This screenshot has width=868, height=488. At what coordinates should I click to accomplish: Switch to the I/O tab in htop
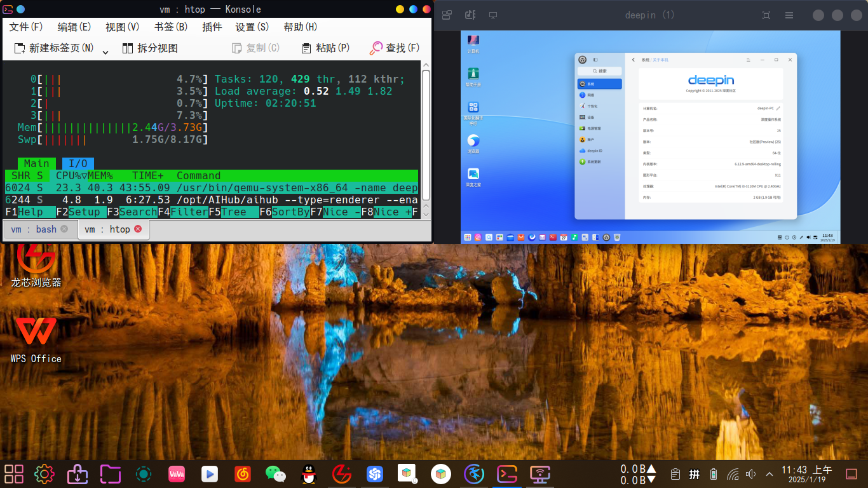(x=78, y=163)
